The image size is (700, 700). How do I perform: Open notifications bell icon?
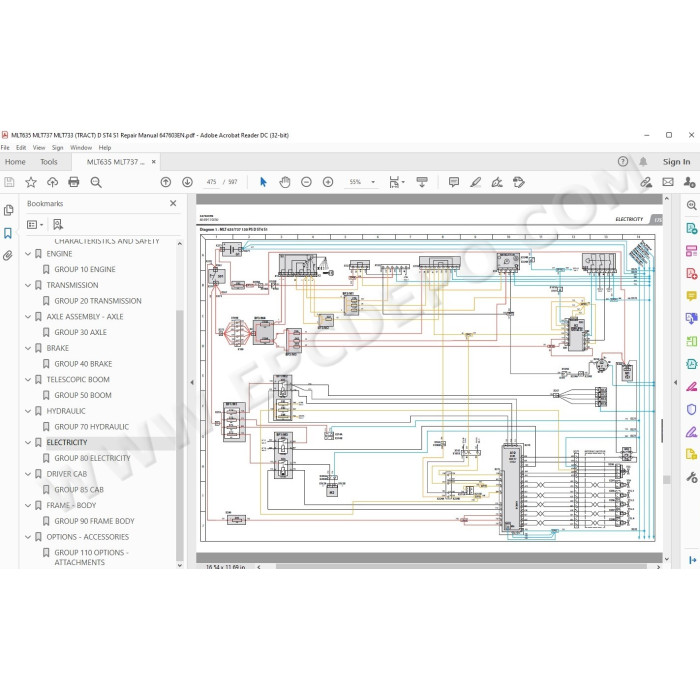[643, 162]
